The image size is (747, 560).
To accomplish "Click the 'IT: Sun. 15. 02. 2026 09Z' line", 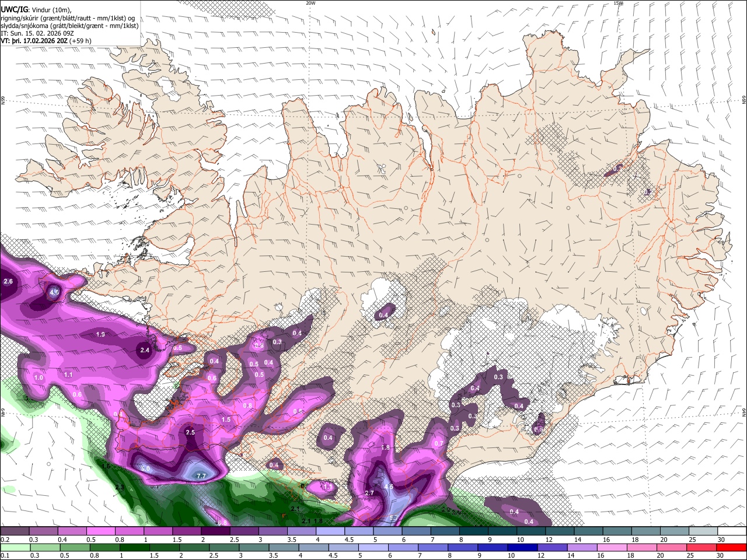I will tap(39, 33).
